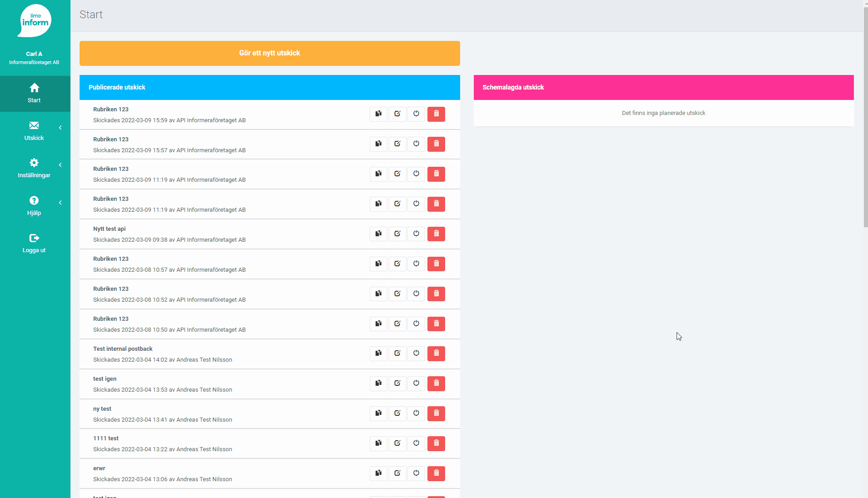The image size is (868, 498).
Task: Edit the ny test utskick
Action: tap(397, 413)
